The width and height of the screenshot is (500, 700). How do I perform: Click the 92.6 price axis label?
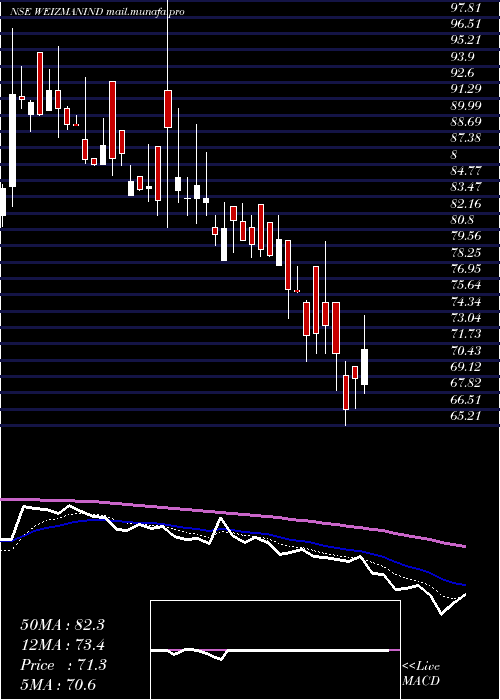coord(462,73)
